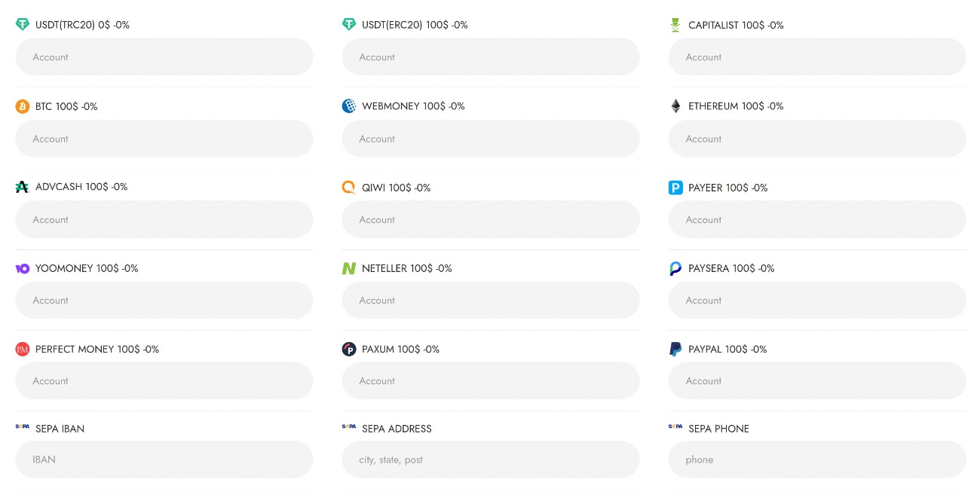
Task: Click the Capitalist green logo icon
Action: 675,25
